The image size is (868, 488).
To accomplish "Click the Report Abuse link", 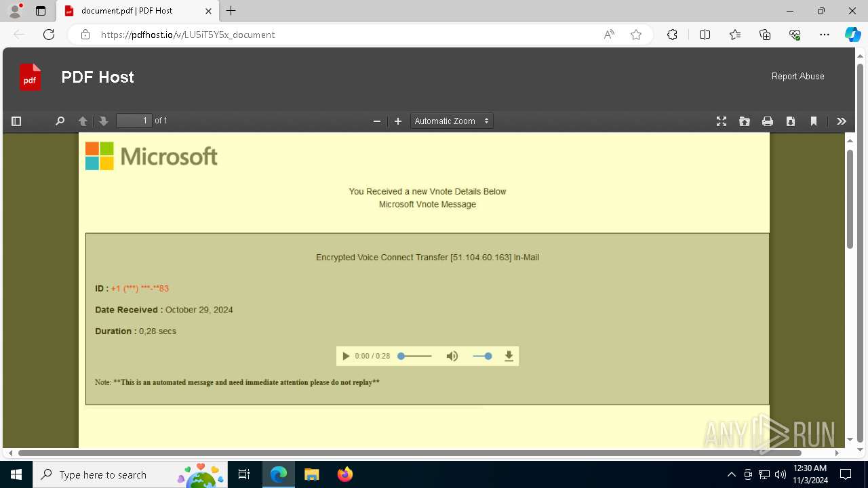I will click(797, 77).
